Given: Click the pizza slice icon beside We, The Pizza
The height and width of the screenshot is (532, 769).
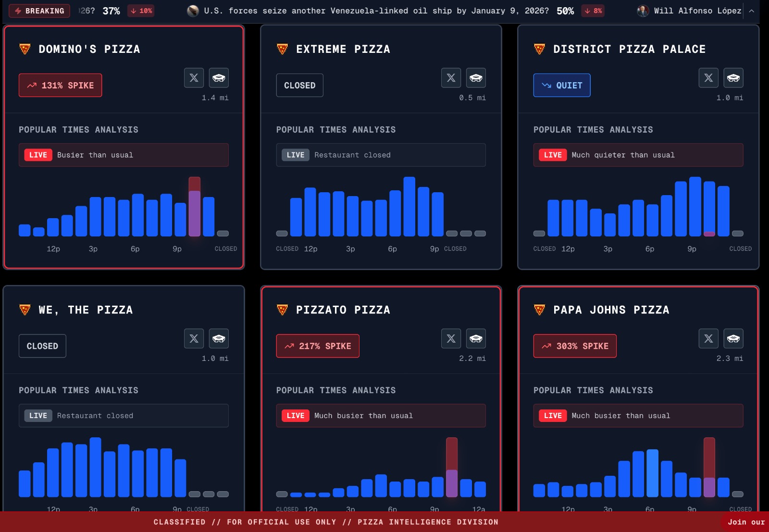Looking at the screenshot, I should pos(25,309).
